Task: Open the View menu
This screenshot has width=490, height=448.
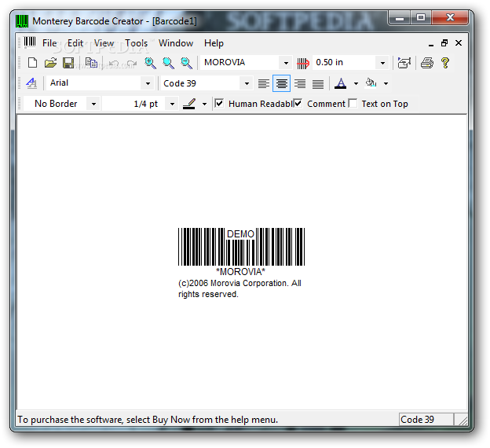Action: [104, 43]
